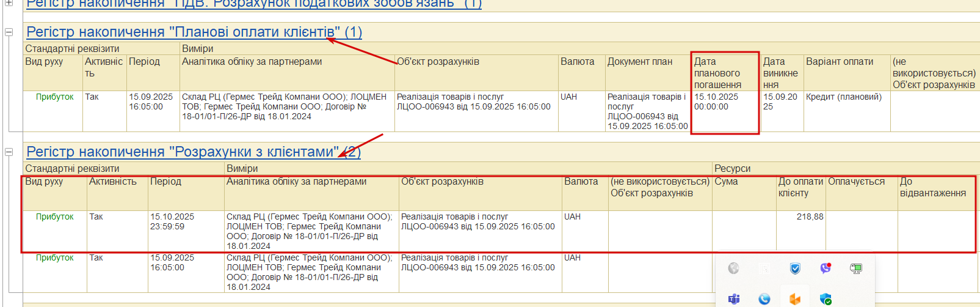Click "Об'єкт розрахунків" header in Планові оплати table
This screenshot has width=980, height=307.
tap(476, 73)
